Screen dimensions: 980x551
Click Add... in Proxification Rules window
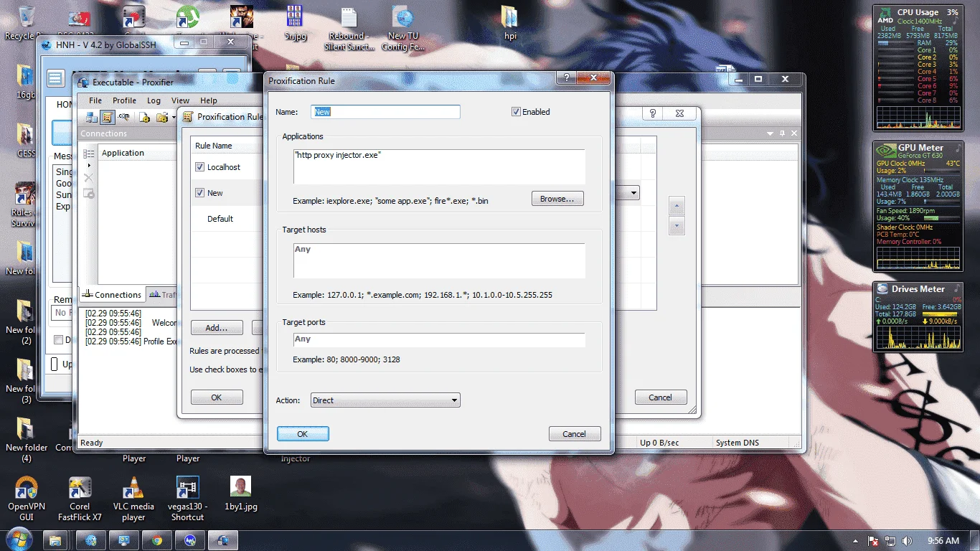217,328
